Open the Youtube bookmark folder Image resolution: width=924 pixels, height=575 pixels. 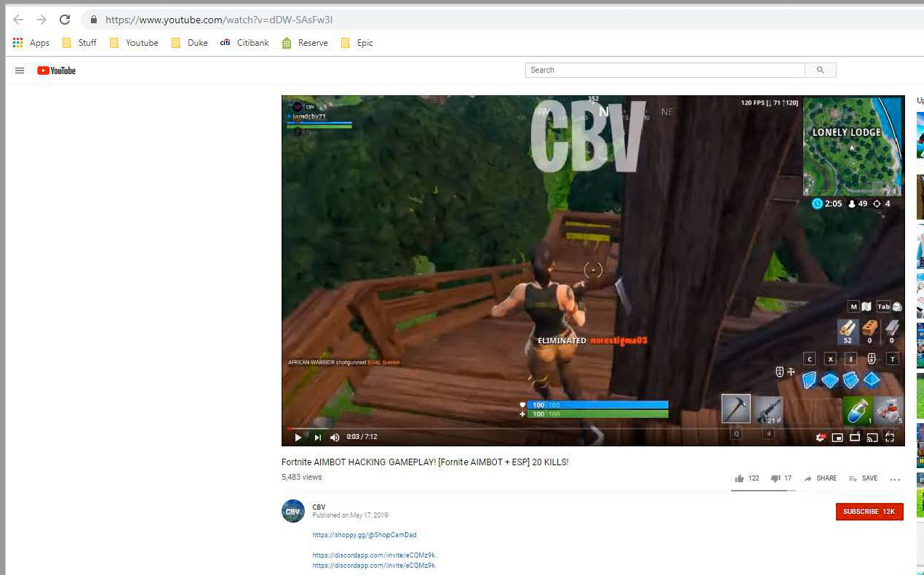pyautogui.click(x=134, y=43)
